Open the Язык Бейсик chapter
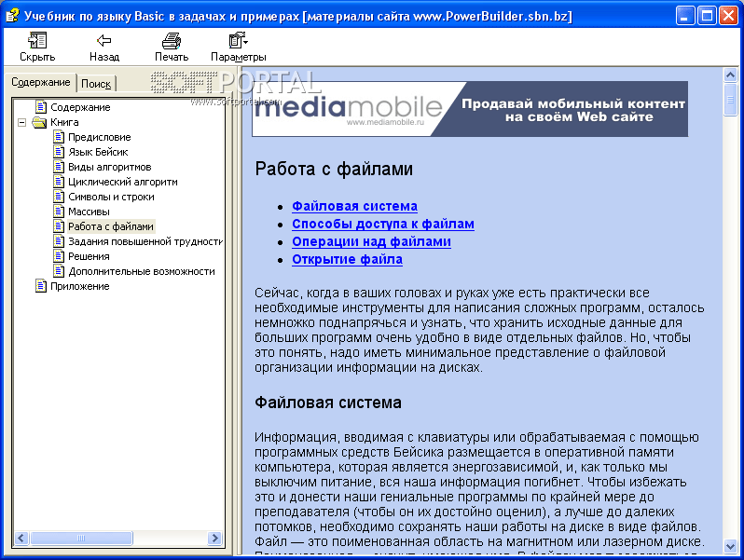The height and width of the screenshot is (560, 744). (98, 152)
